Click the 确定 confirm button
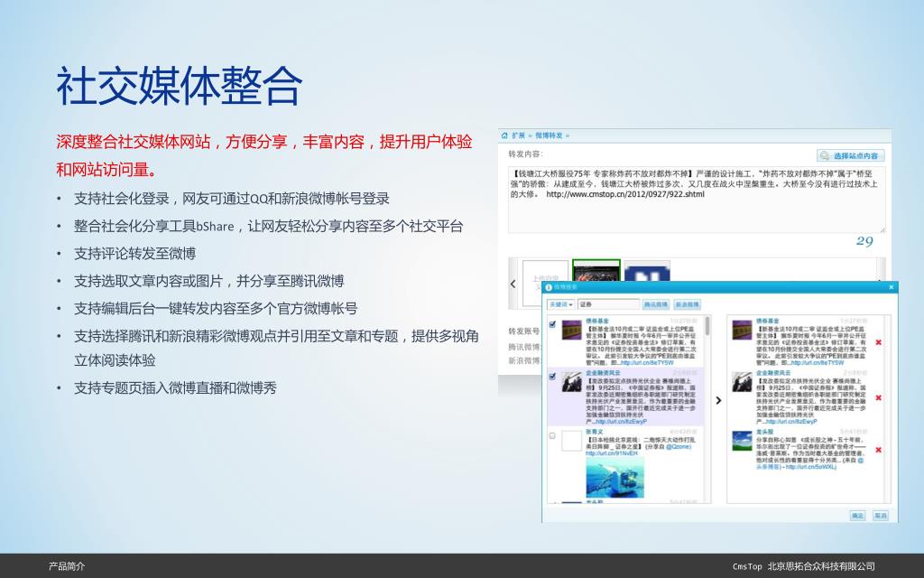Image resolution: width=924 pixels, height=578 pixels. tap(857, 516)
